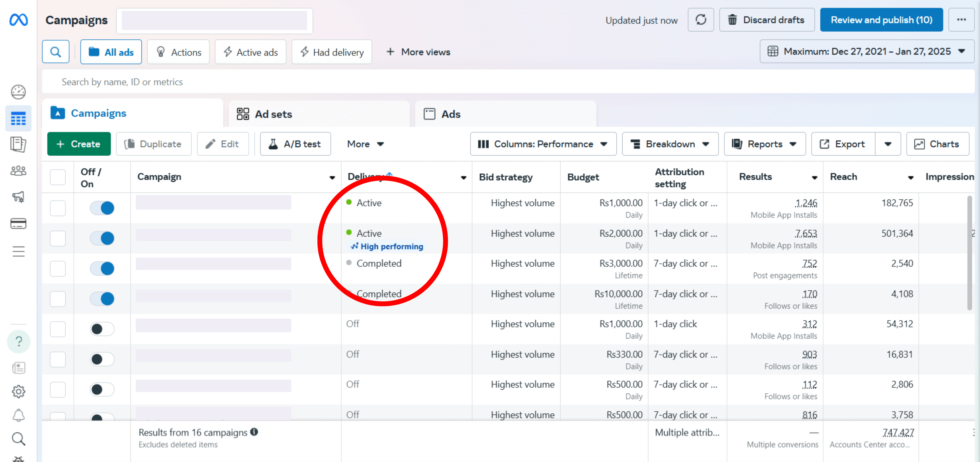Open the search magnifier icon button

click(x=55, y=52)
